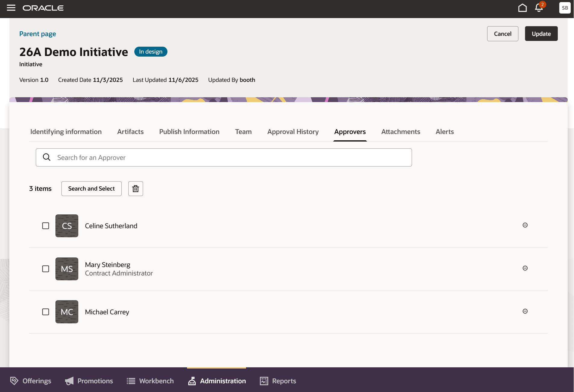Screen dimensions: 574x392
Task: Check the checkbox for Celine Sutherland
Action: [x=45, y=226]
